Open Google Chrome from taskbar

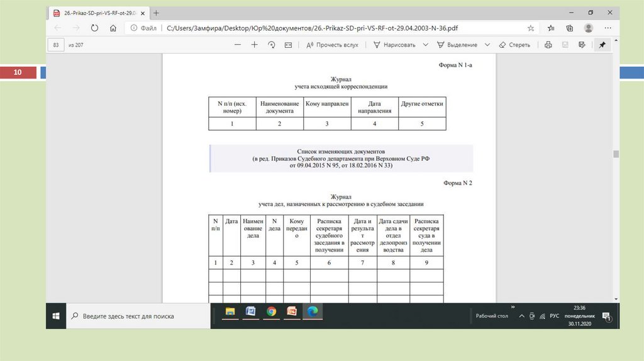tap(271, 312)
